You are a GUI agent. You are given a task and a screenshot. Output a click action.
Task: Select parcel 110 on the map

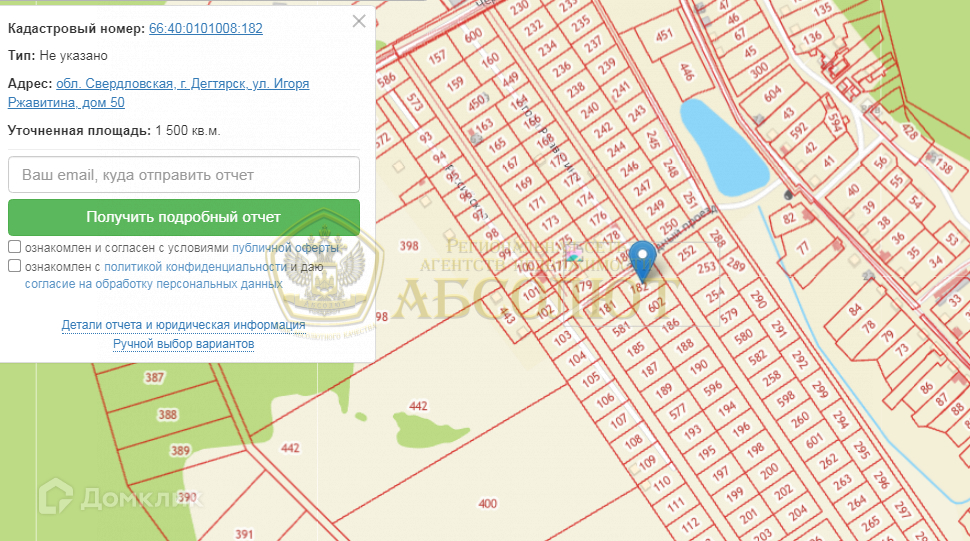(661, 482)
